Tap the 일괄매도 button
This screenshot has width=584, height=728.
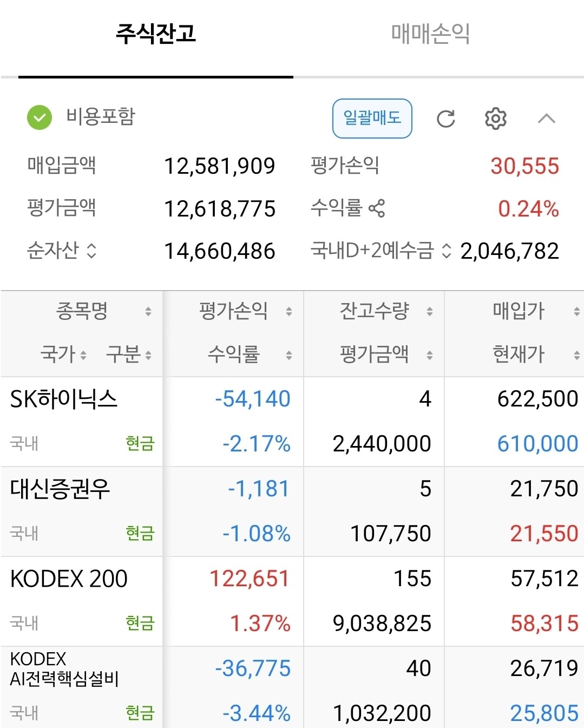pos(372,118)
